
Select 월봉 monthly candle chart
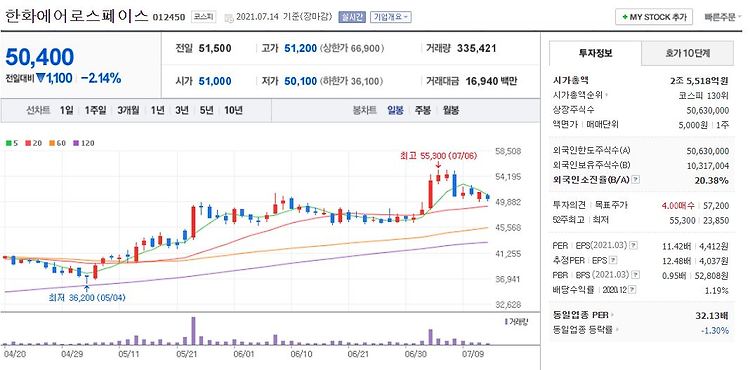coord(450,110)
